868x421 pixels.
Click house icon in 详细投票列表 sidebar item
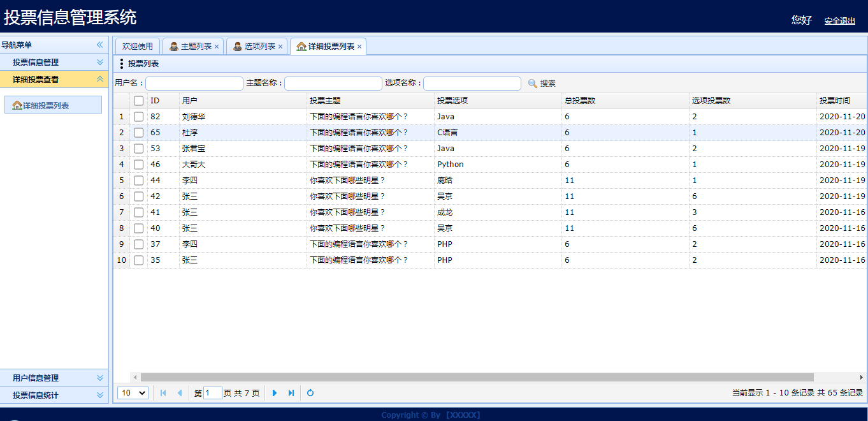point(17,105)
